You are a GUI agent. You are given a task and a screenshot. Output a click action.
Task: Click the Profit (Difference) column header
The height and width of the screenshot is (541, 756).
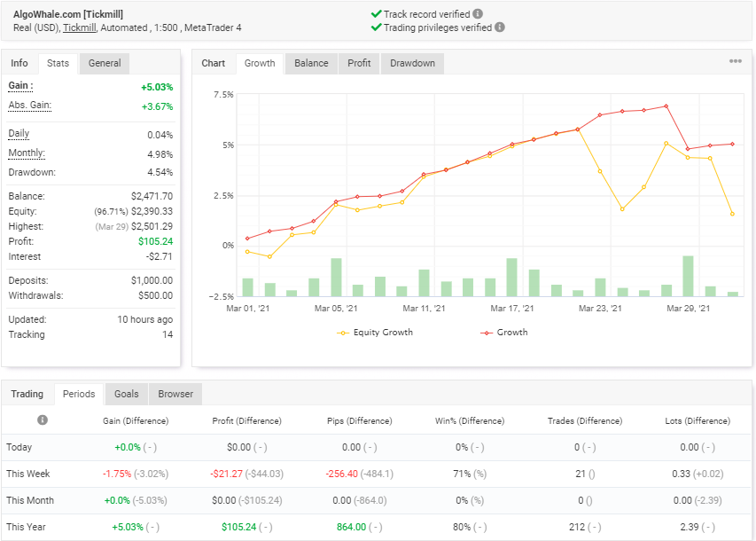pyautogui.click(x=247, y=421)
